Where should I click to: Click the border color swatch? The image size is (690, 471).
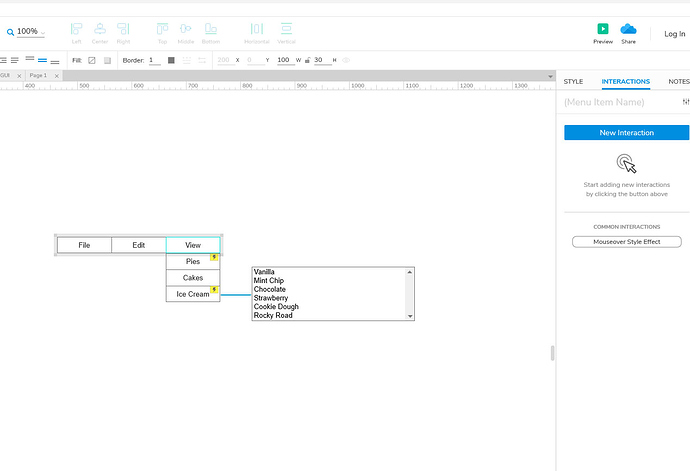click(171, 60)
